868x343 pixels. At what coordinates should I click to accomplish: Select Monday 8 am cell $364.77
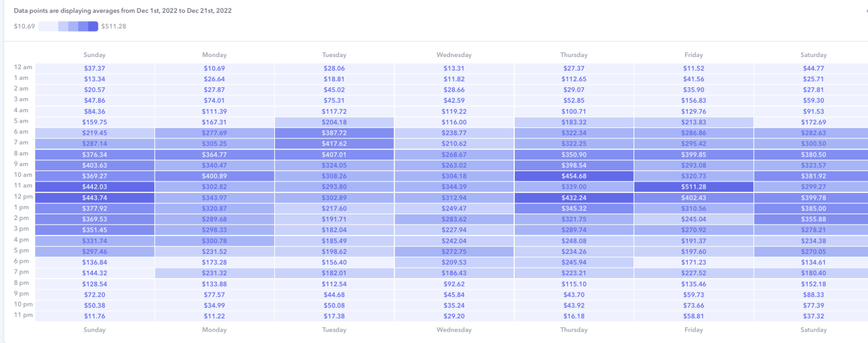click(214, 155)
